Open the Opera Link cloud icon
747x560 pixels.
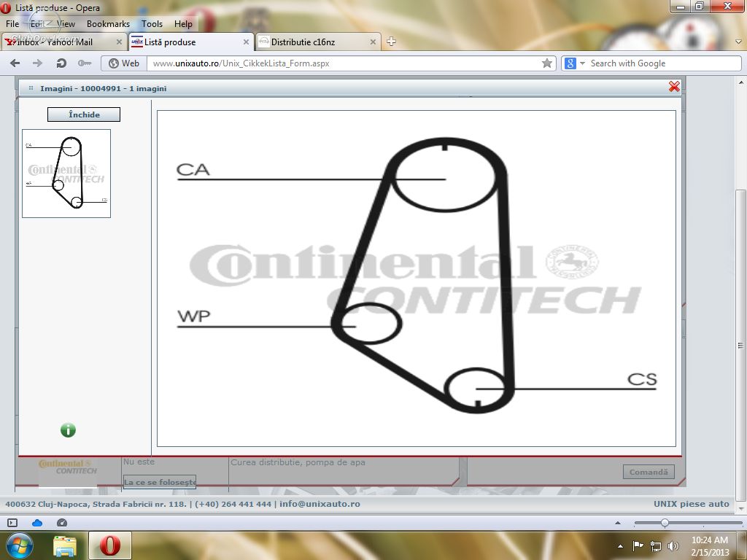click(x=37, y=523)
